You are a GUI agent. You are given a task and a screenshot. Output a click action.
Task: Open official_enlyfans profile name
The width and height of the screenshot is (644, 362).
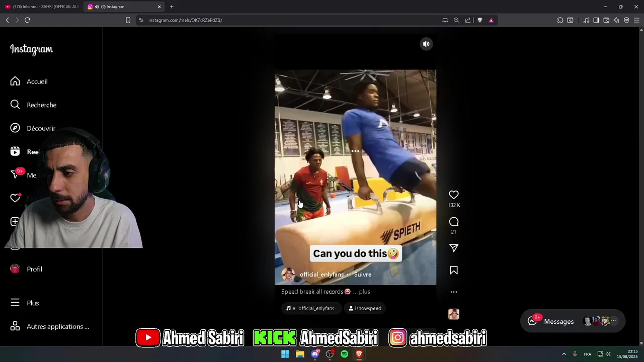coord(321,275)
